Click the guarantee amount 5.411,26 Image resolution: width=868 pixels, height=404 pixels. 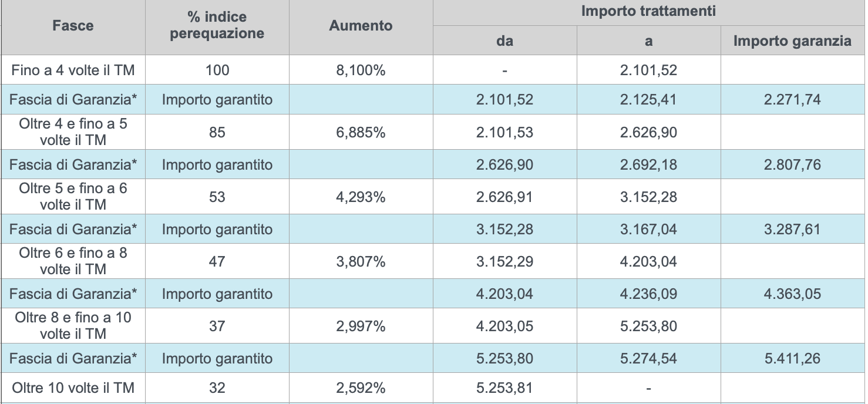[x=792, y=358]
